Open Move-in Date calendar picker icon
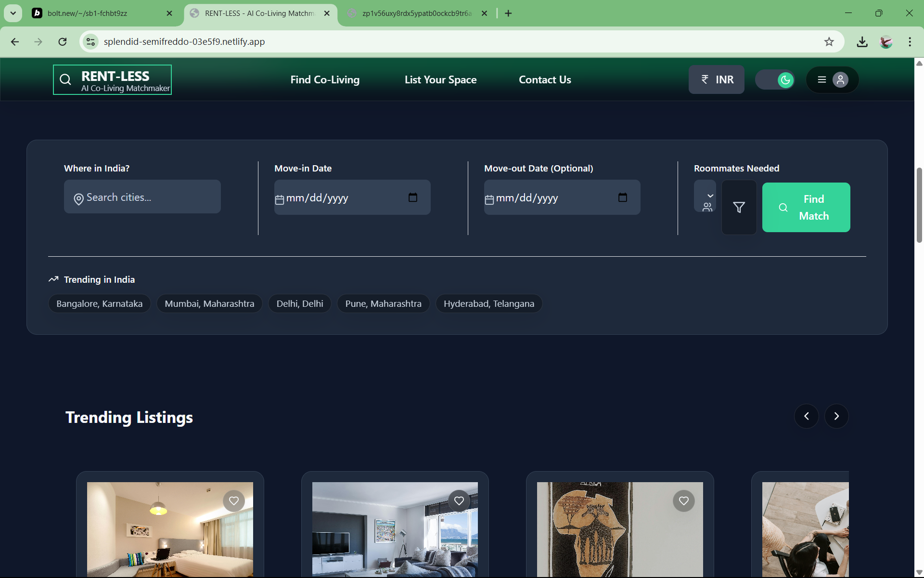This screenshot has height=578, width=924. 413,197
